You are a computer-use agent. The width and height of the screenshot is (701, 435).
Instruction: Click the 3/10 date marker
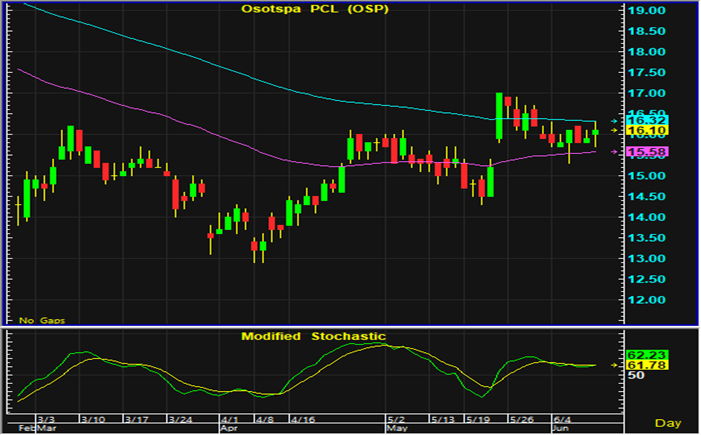(93, 420)
